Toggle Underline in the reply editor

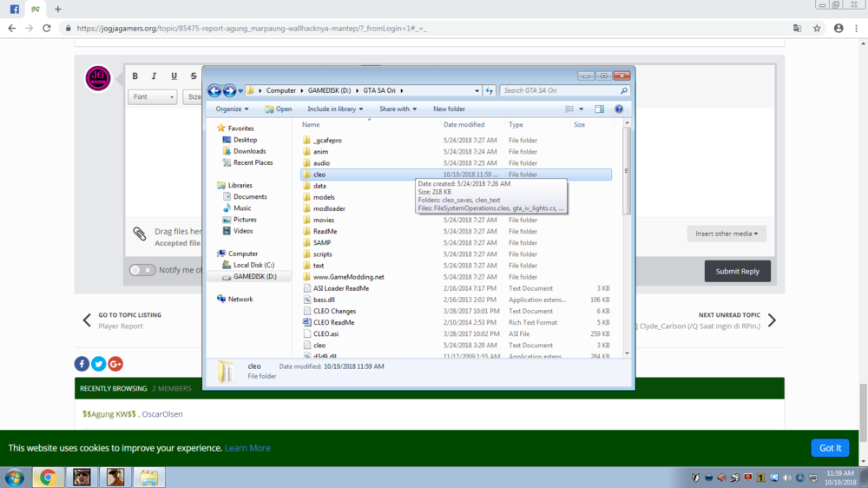pos(174,76)
